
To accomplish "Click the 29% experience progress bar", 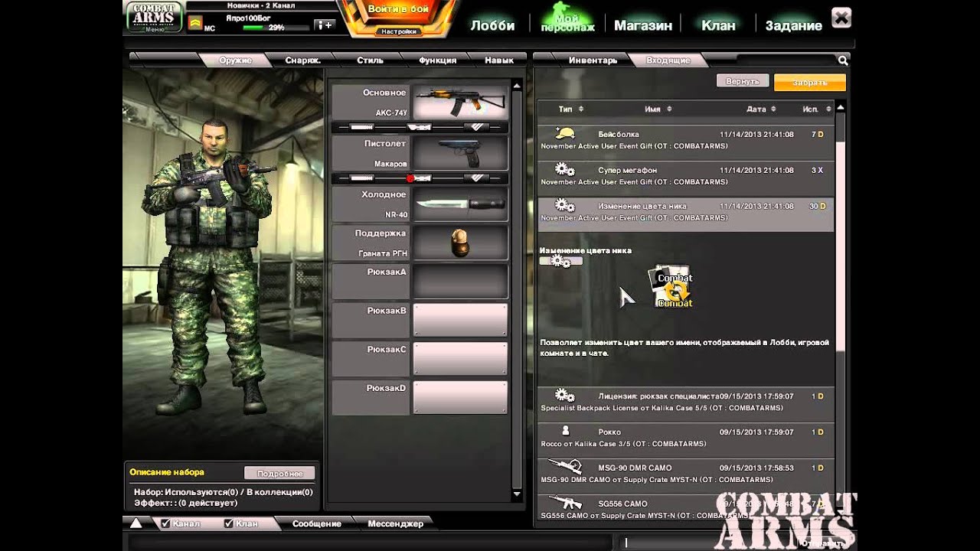I will pos(276,28).
